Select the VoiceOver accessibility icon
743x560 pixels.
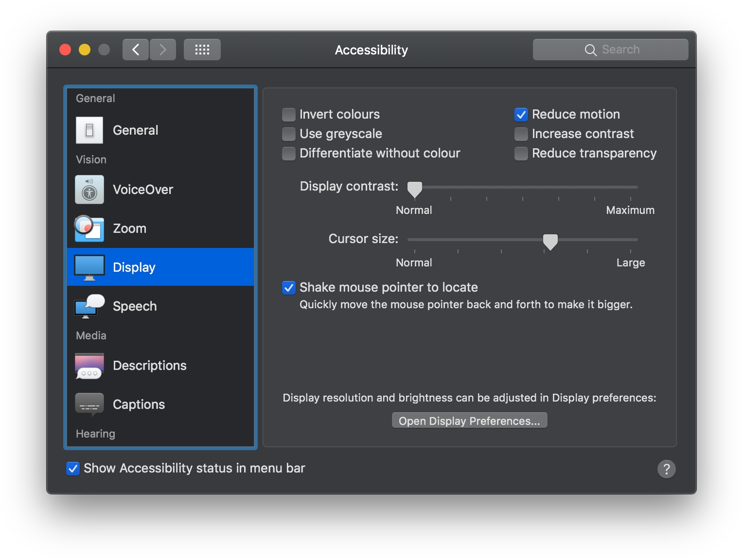pyautogui.click(x=89, y=190)
